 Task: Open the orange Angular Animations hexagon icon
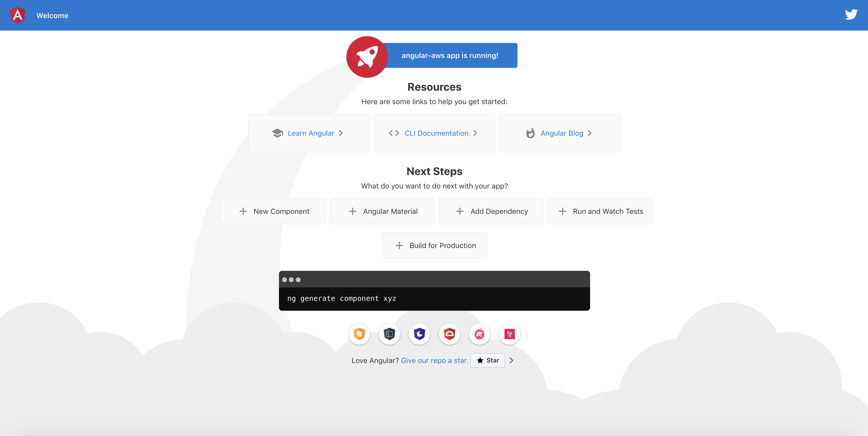[359, 334]
